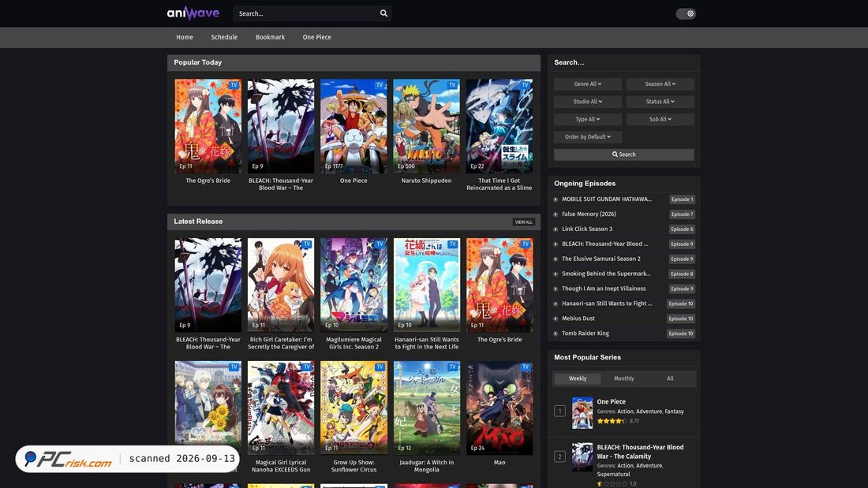
Task: Open the Bookmark menu item
Action: click(270, 37)
